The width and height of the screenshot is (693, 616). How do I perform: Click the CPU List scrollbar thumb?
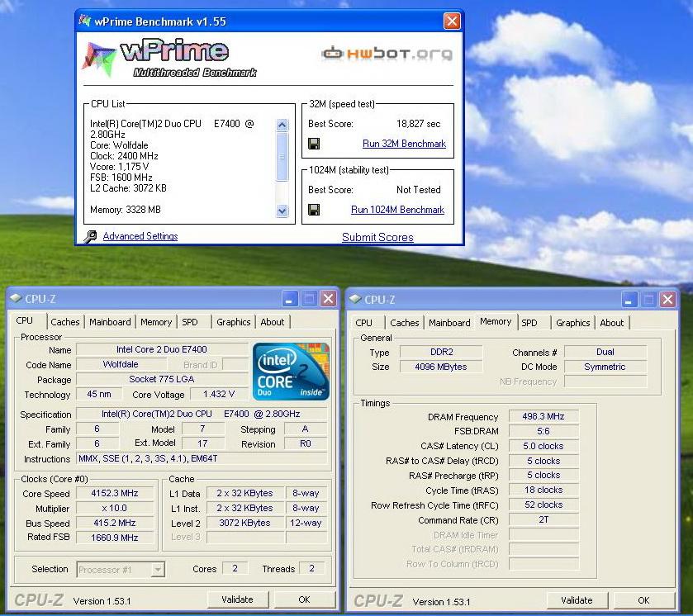pos(282,156)
